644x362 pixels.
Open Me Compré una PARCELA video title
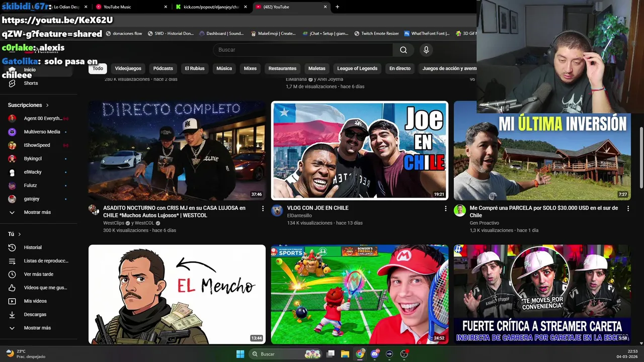pos(544,212)
